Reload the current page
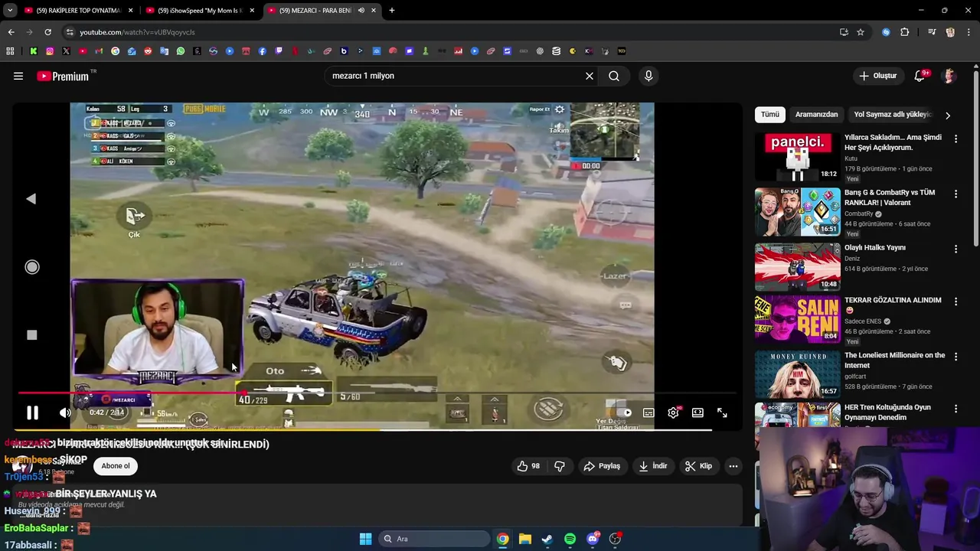Screen dimensions: 980x551 [47, 32]
